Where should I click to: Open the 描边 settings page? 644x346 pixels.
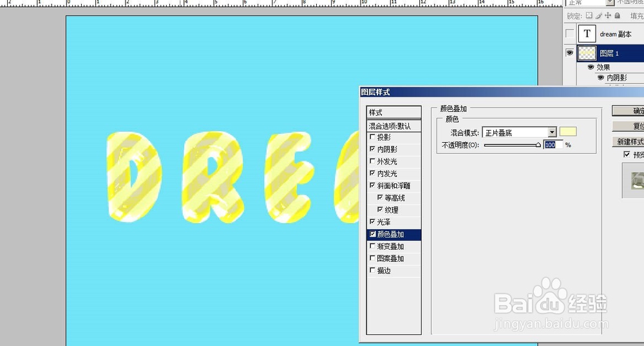click(x=384, y=270)
